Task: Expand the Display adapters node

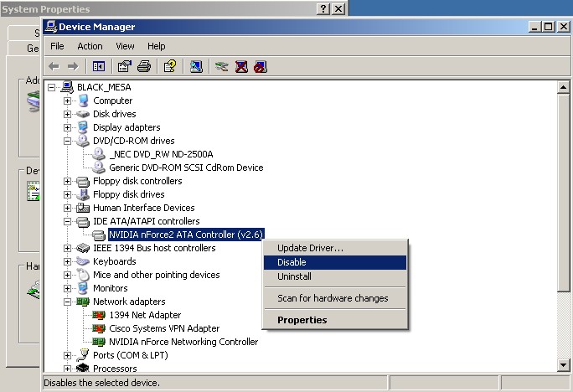Action: pos(68,127)
